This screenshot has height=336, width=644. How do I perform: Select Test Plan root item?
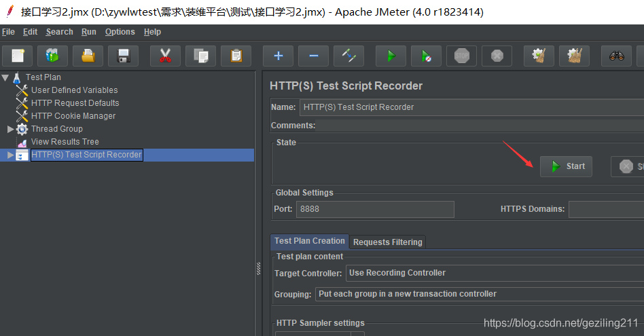(43, 77)
